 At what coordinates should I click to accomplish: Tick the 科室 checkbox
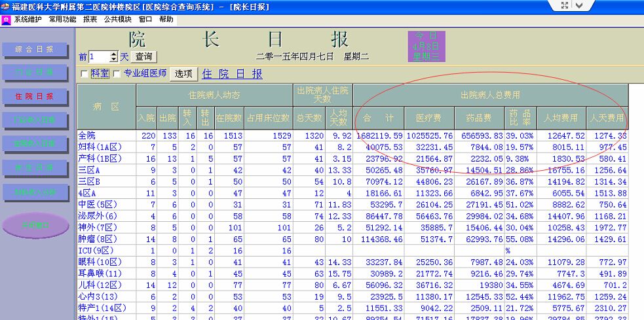pos(85,74)
